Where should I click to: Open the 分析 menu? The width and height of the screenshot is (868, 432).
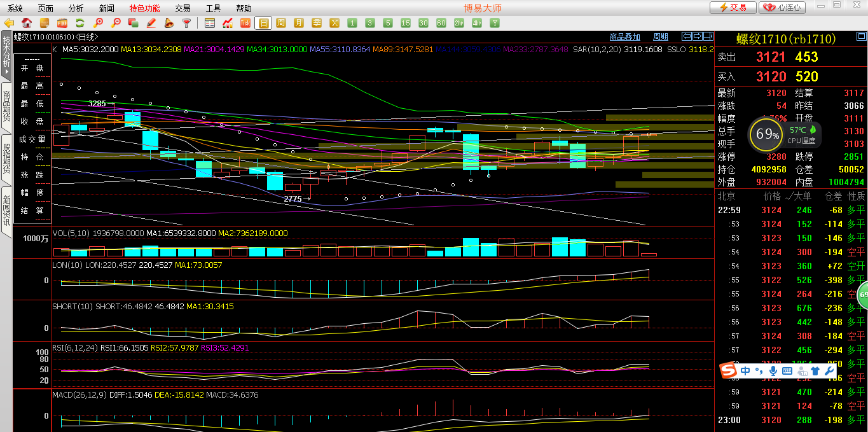(x=76, y=8)
